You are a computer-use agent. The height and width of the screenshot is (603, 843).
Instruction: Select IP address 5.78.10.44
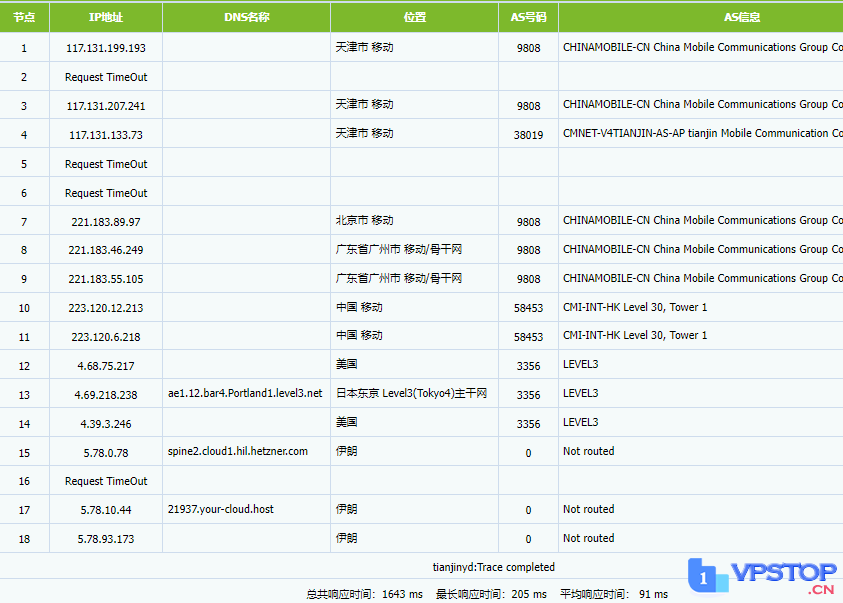(x=106, y=510)
